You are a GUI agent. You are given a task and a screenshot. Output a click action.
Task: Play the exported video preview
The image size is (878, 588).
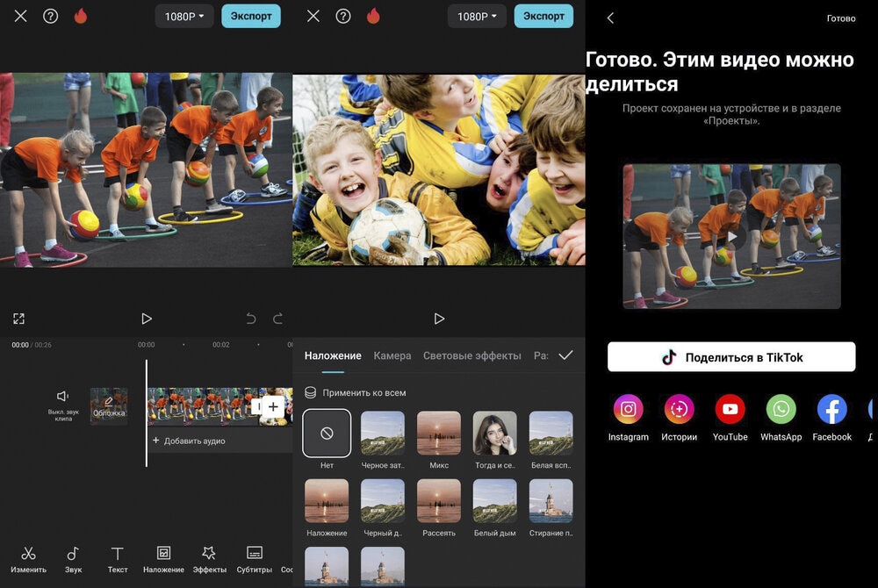pos(732,237)
